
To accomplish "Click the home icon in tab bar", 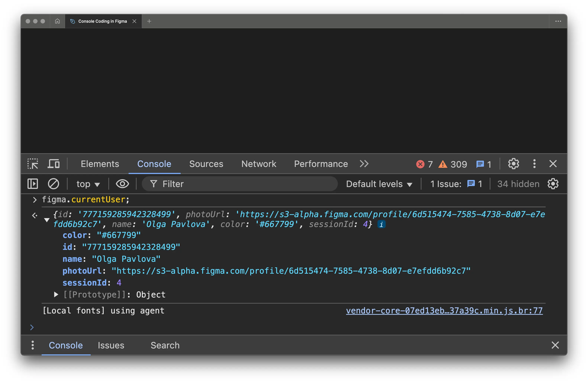I will pyautogui.click(x=57, y=21).
